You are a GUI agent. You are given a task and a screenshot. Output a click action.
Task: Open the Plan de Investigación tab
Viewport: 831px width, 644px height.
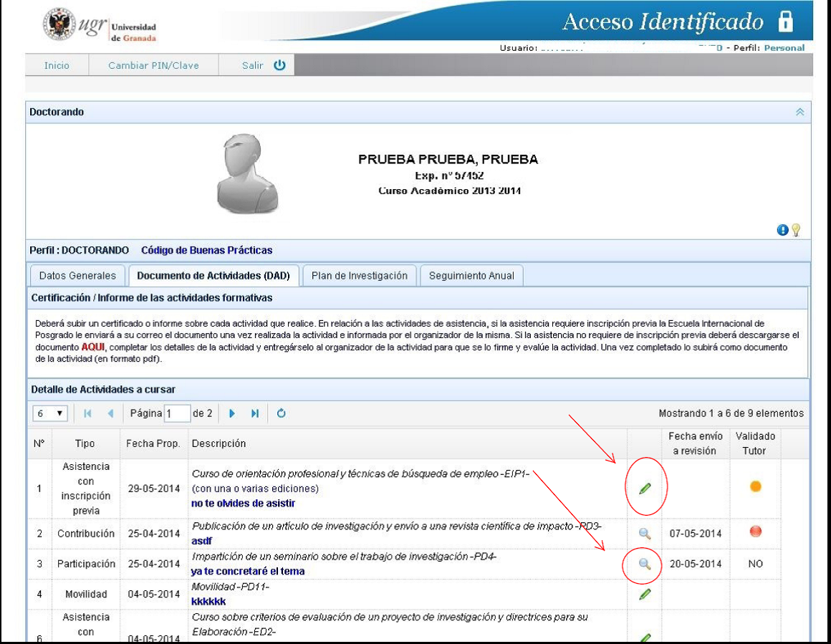click(359, 276)
